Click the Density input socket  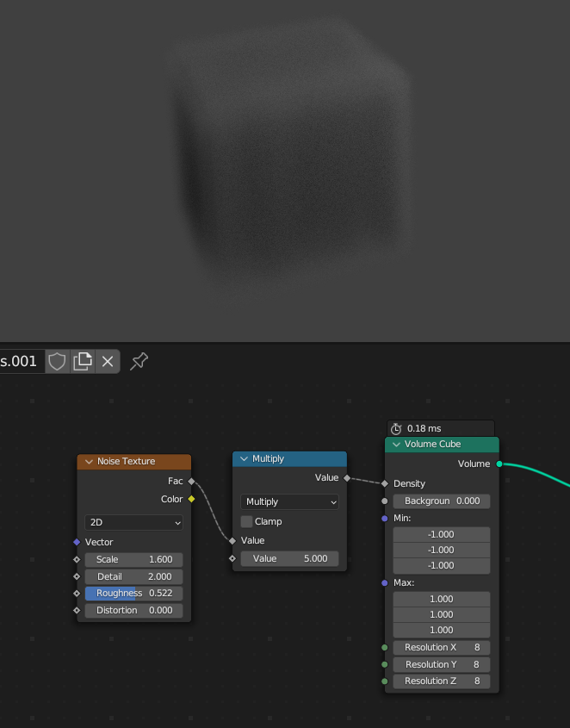(x=385, y=483)
